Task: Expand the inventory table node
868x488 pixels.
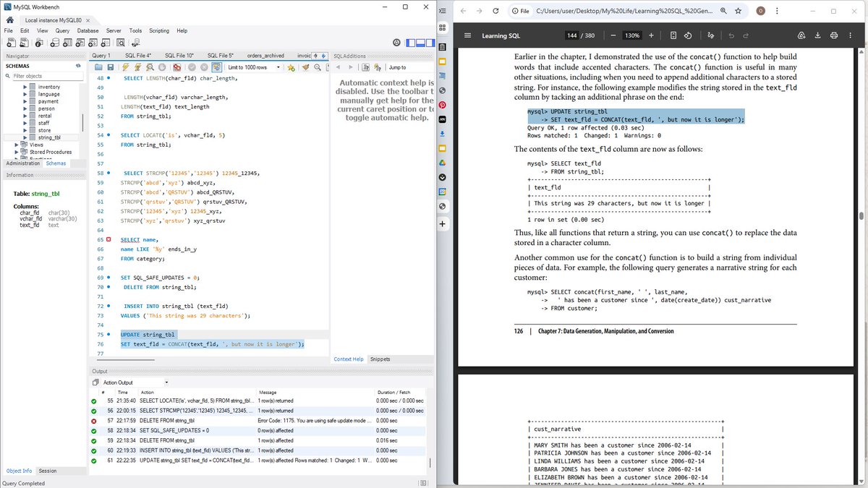Action: point(26,87)
